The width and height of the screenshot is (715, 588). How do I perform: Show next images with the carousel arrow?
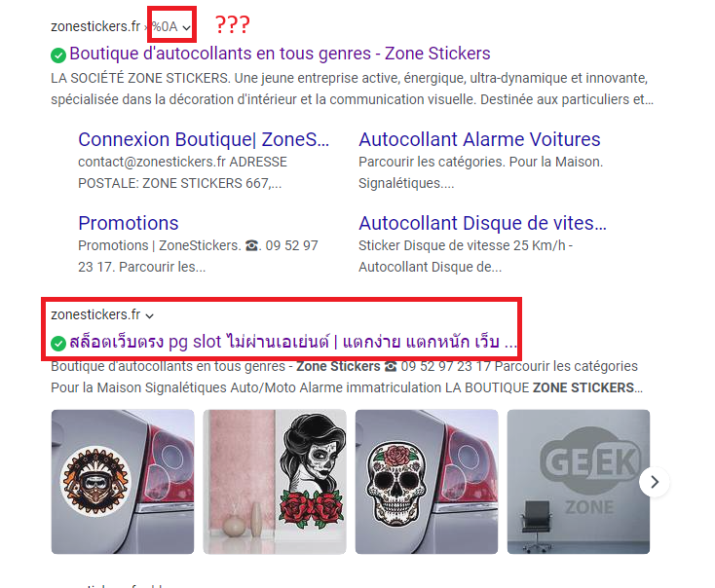pyautogui.click(x=655, y=482)
